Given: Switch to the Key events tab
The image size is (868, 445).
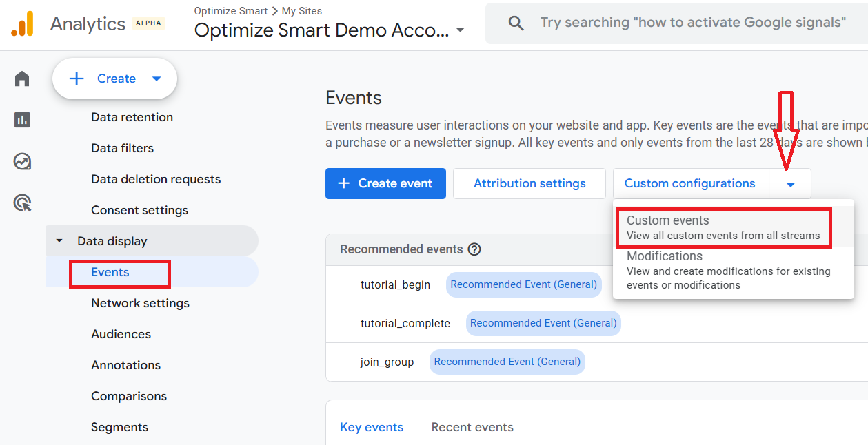Looking at the screenshot, I should click(372, 427).
